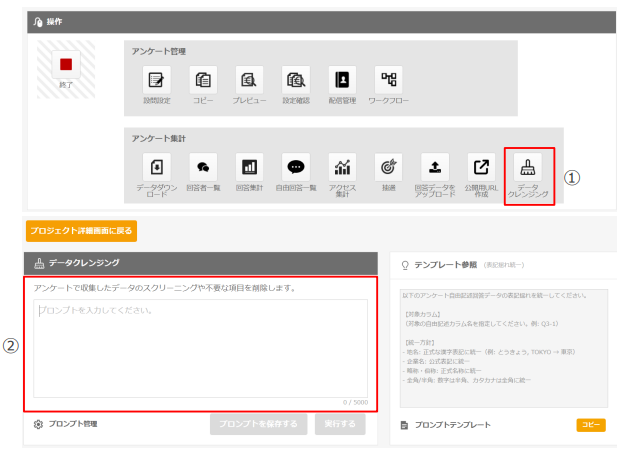Image resolution: width=617 pixels, height=449 pixels.
Task: Click the コピー survey copy icon
Action: tap(203, 80)
